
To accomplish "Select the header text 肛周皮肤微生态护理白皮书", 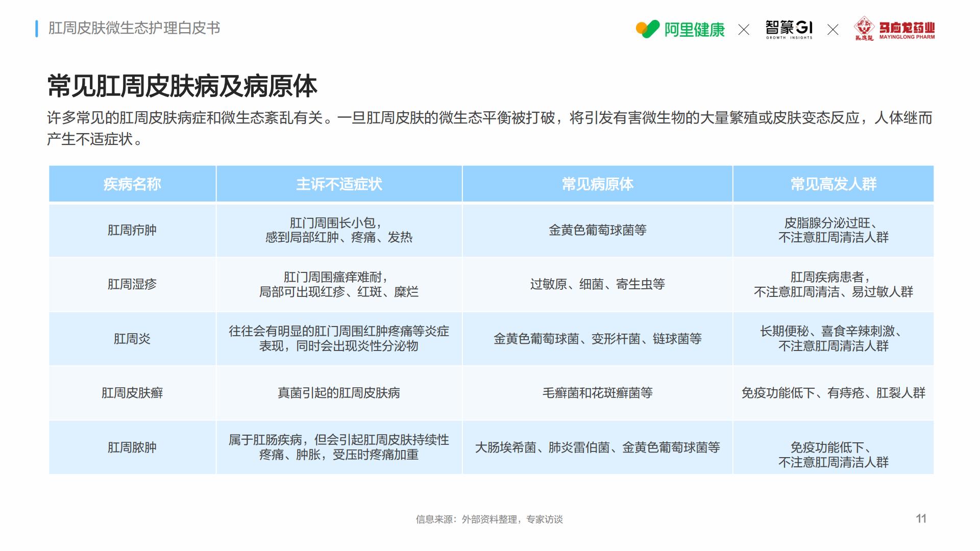I will pyautogui.click(x=134, y=28).
